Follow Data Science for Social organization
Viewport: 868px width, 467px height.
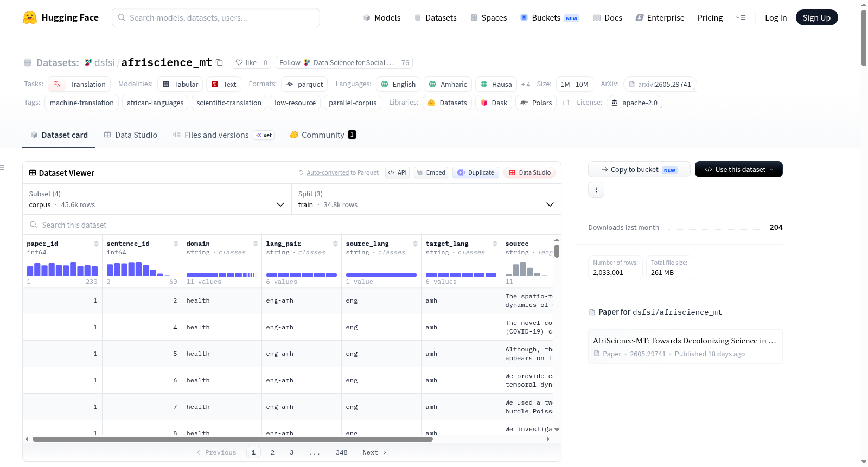[336, 62]
